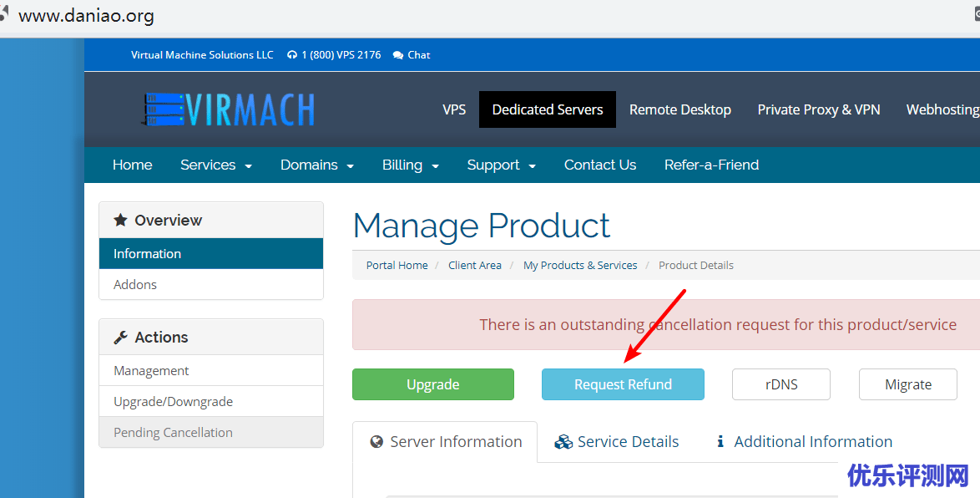The image size is (980, 498).
Task: Click Virtual Machine Solutions LLC text
Action: pyautogui.click(x=202, y=55)
